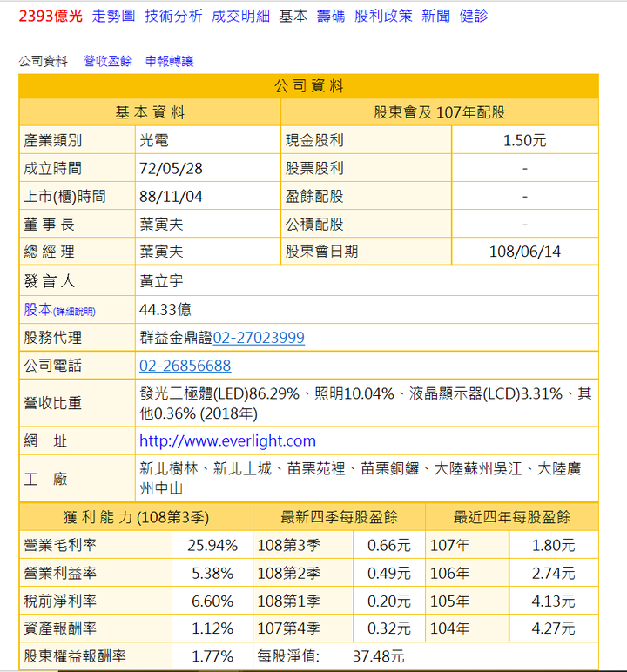Click the 董事長 row label

click(x=50, y=224)
